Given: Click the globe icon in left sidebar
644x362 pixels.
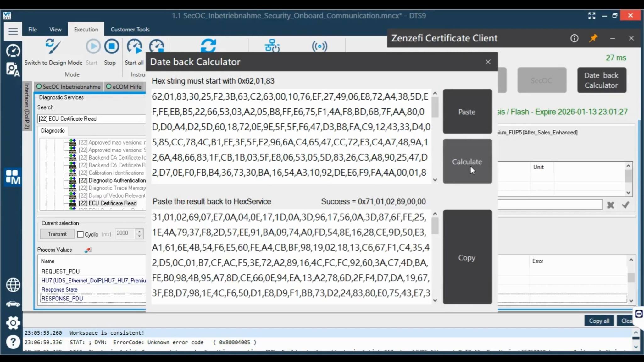Looking at the screenshot, I should (x=13, y=285).
